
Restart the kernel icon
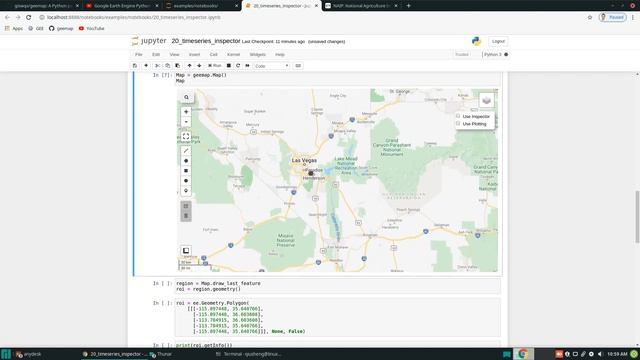[x=238, y=66]
